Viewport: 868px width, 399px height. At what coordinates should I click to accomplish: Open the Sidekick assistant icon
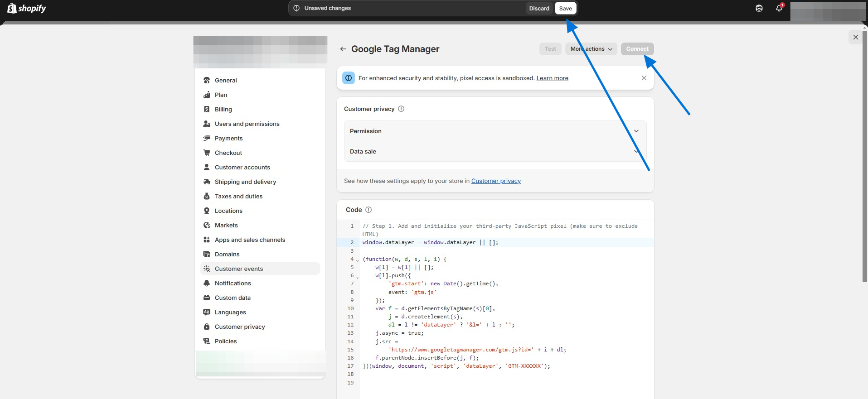tap(759, 8)
